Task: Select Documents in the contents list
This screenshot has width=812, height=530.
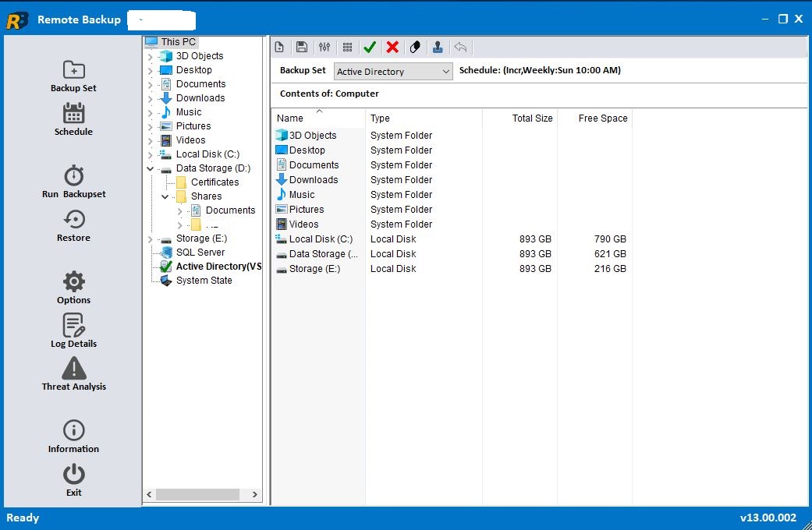Action: [314, 164]
